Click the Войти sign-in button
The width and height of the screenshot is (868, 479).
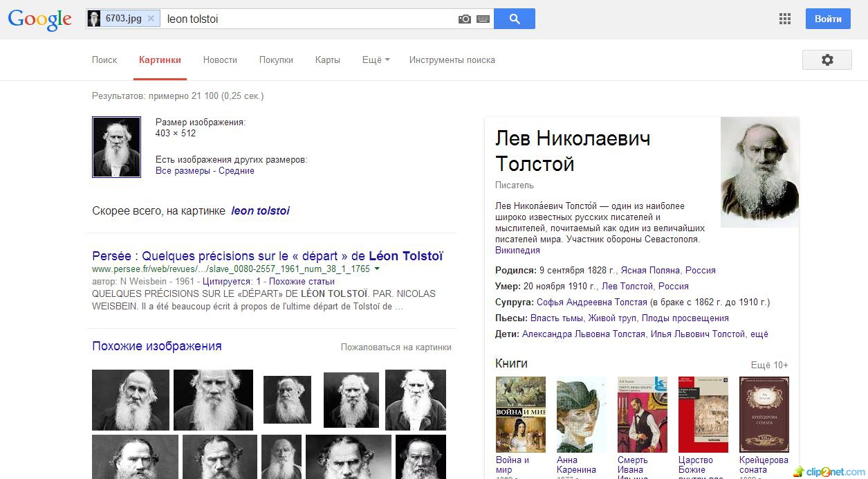click(827, 19)
